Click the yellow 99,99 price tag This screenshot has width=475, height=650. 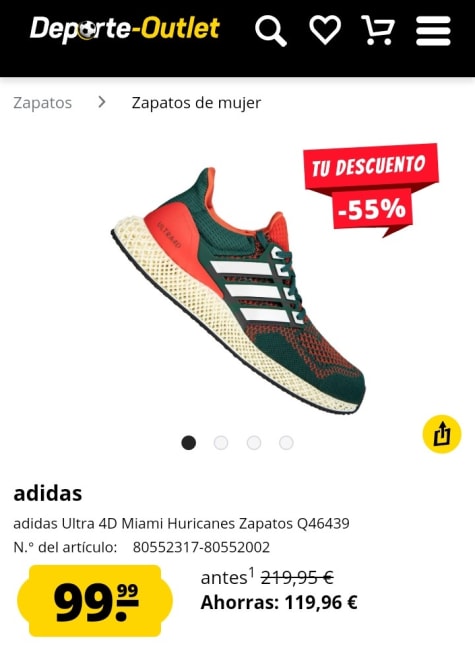(x=95, y=601)
